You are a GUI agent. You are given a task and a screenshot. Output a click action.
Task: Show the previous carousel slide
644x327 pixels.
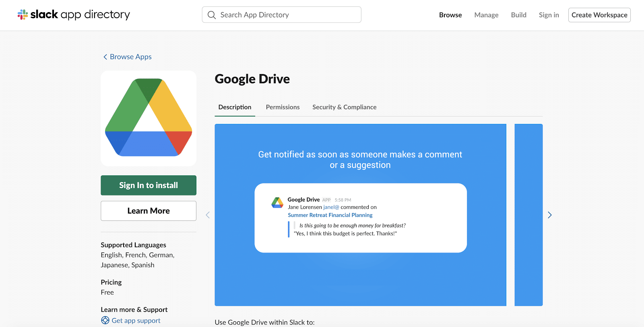(208, 215)
